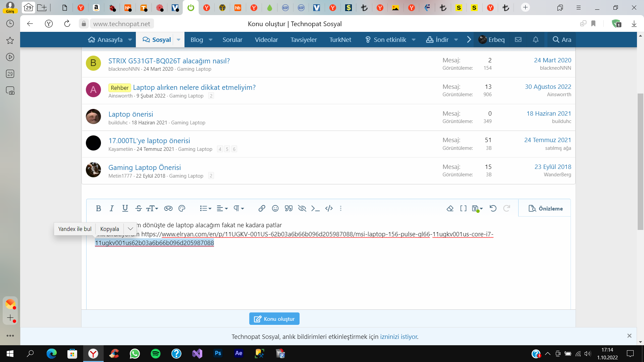Undo the last editor change
Viewport: 644px width, 362px height.
click(493, 208)
